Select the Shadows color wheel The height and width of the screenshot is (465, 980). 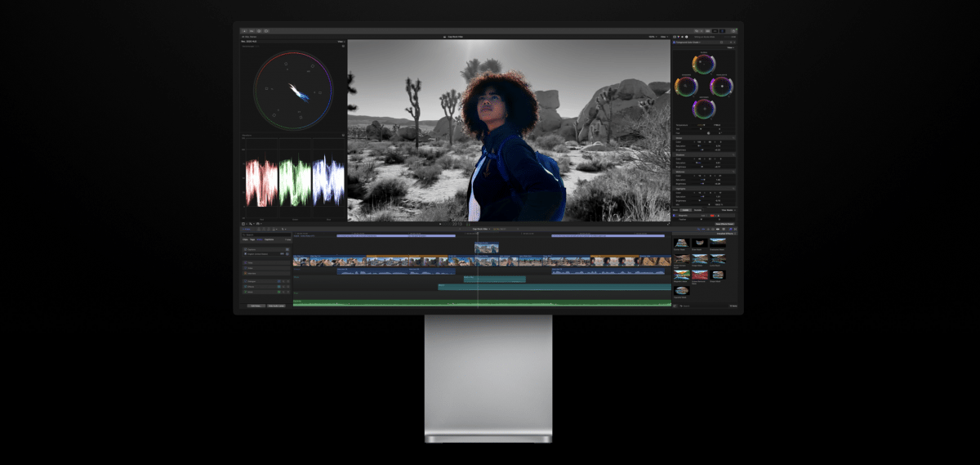point(686,86)
